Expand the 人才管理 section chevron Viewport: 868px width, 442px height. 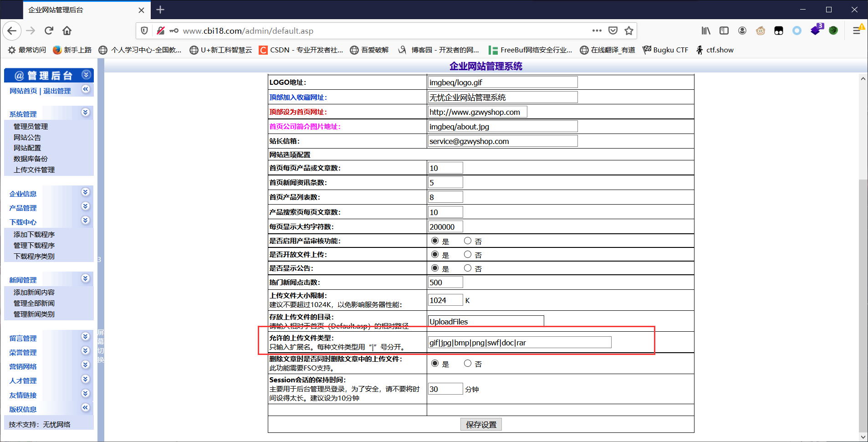tap(85, 379)
